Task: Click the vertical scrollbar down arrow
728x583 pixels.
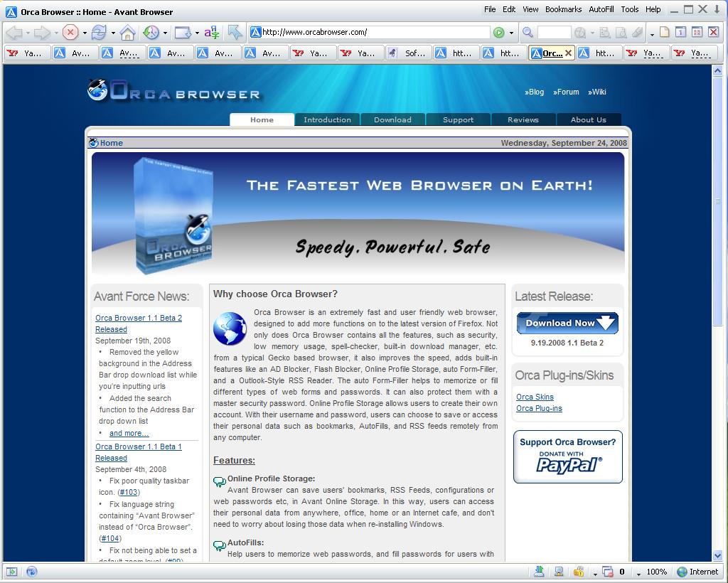Action: tap(718, 555)
